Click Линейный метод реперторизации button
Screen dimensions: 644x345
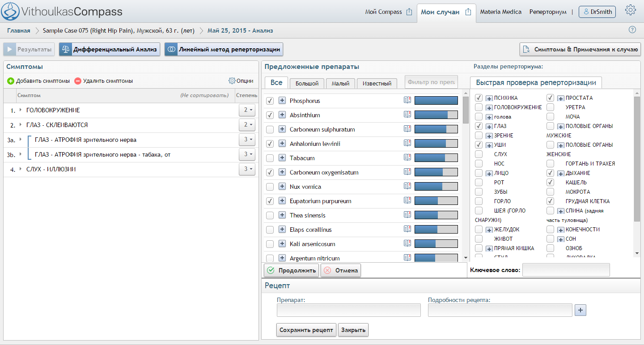click(x=224, y=49)
